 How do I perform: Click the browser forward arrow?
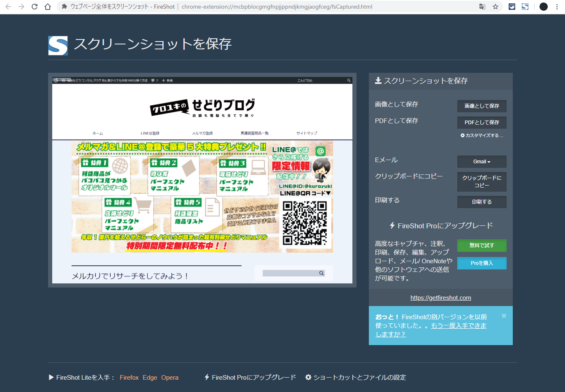point(21,7)
